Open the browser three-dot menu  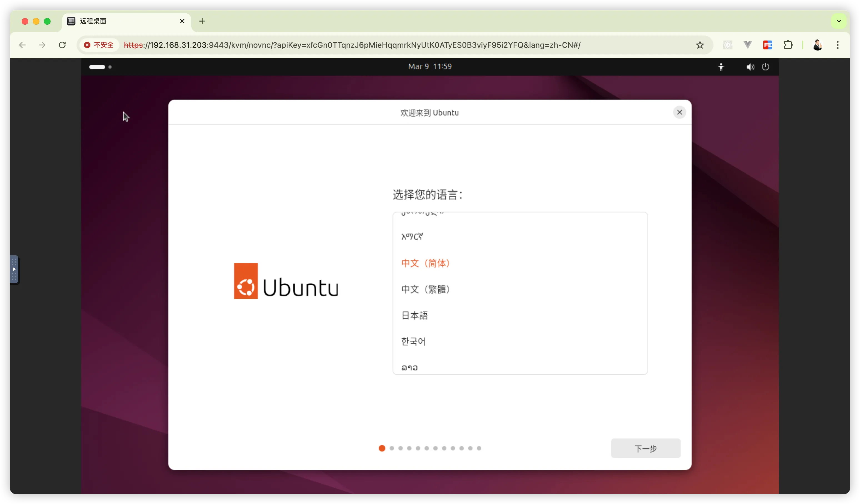click(x=837, y=45)
